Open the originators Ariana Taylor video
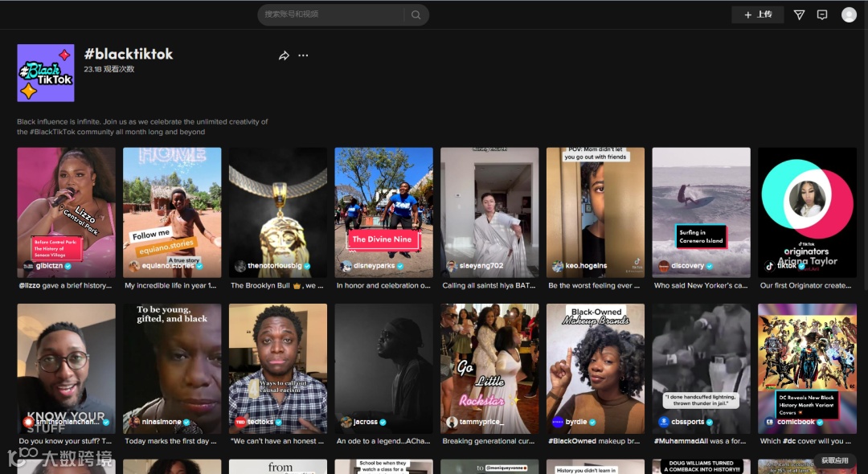Image resolution: width=868 pixels, height=474 pixels. click(807, 212)
